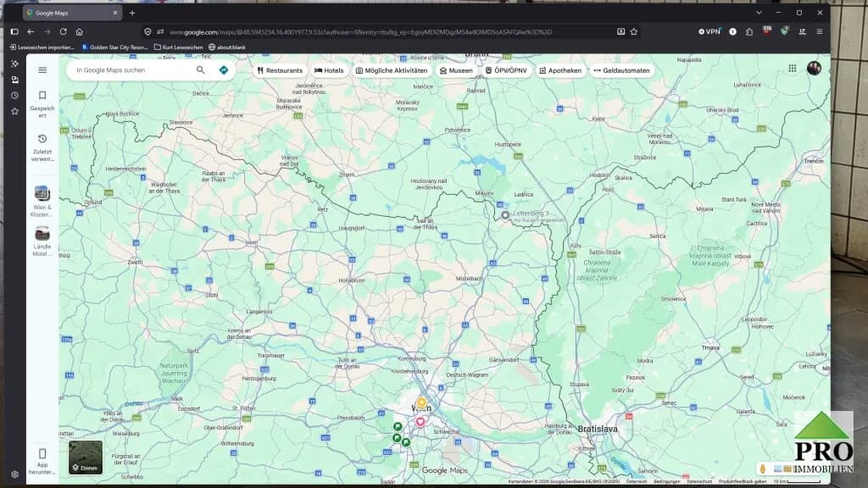This screenshot has width=868, height=488.
Task: Go forward one page
Action: coord(47,31)
